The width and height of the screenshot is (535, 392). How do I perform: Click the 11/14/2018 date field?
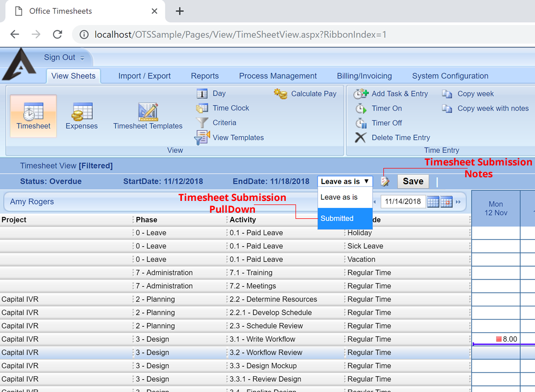(x=402, y=202)
